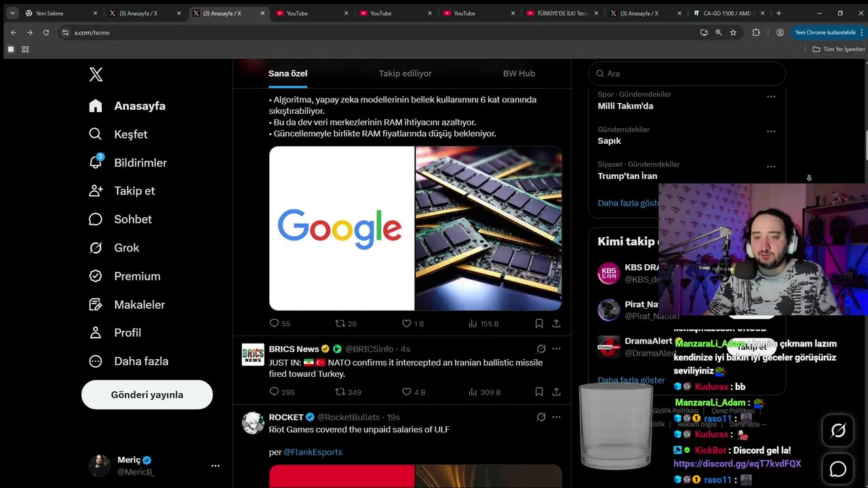This screenshot has width=868, height=488.
Task: Open Bildirimler notifications
Action: 128,163
